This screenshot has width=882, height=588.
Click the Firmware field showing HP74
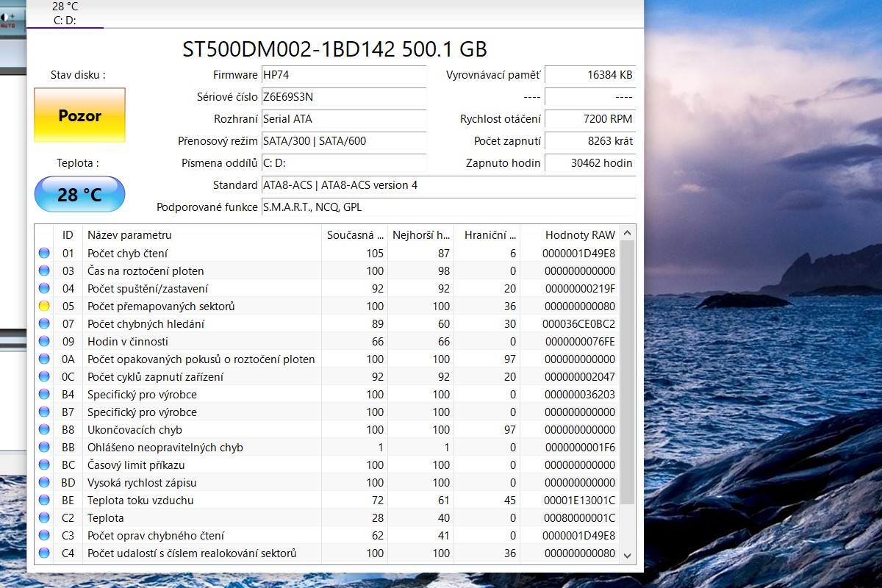(x=343, y=75)
